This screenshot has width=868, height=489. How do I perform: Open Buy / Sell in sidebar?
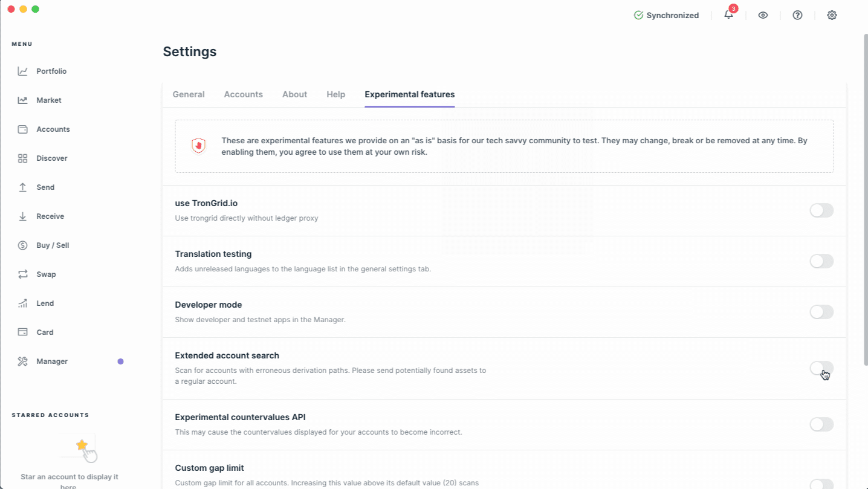click(x=53, y=245)
